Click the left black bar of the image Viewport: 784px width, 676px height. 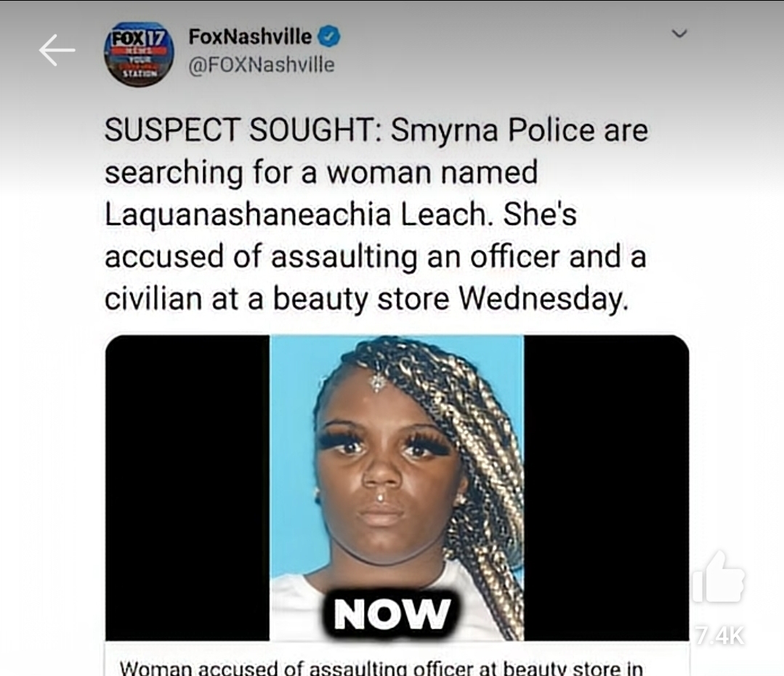tap(187, 488)
